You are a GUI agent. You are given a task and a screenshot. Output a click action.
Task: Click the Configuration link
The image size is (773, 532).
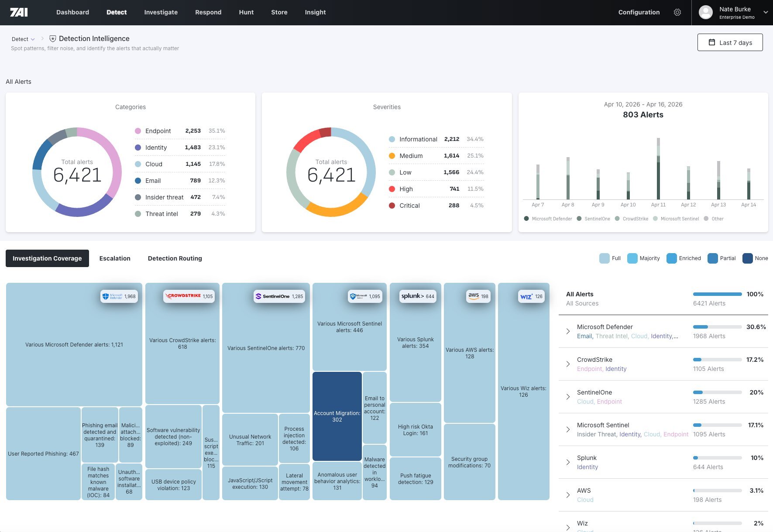coord(639,12)
